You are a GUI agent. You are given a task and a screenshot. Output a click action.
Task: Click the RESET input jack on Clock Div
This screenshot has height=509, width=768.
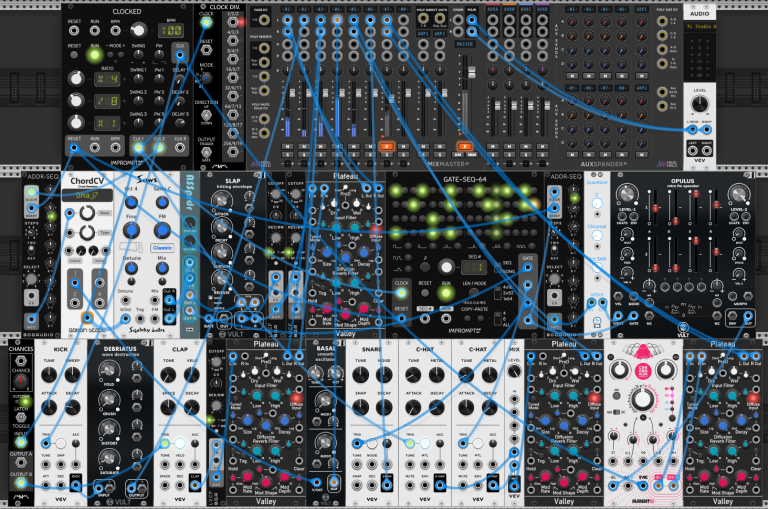coord(206,50)
